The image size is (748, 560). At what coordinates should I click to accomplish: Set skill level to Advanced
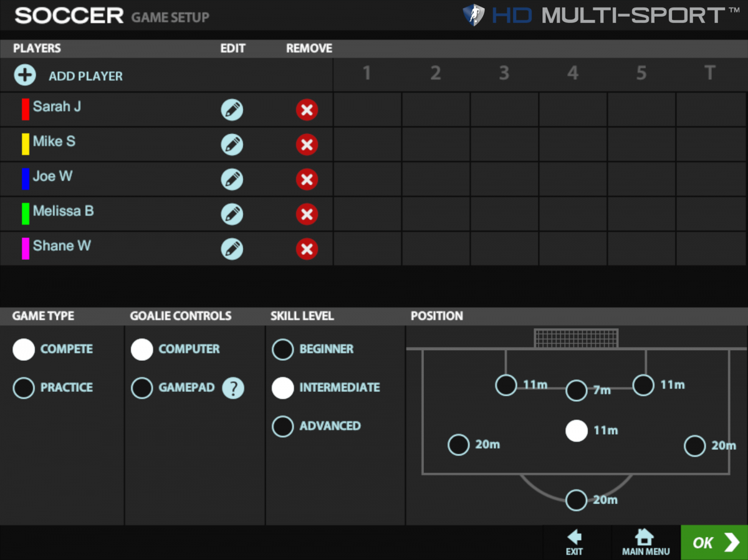click(x=283, y=427)
